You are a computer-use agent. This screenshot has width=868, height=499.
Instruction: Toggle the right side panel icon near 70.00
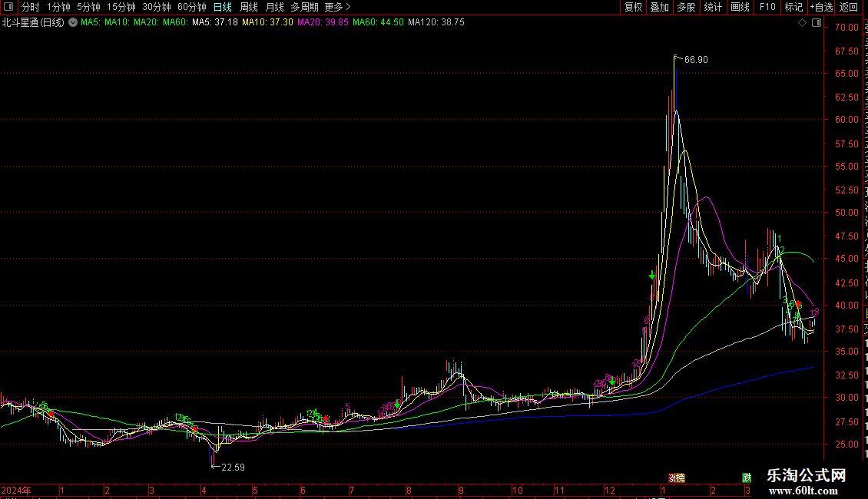pos(817,23)
